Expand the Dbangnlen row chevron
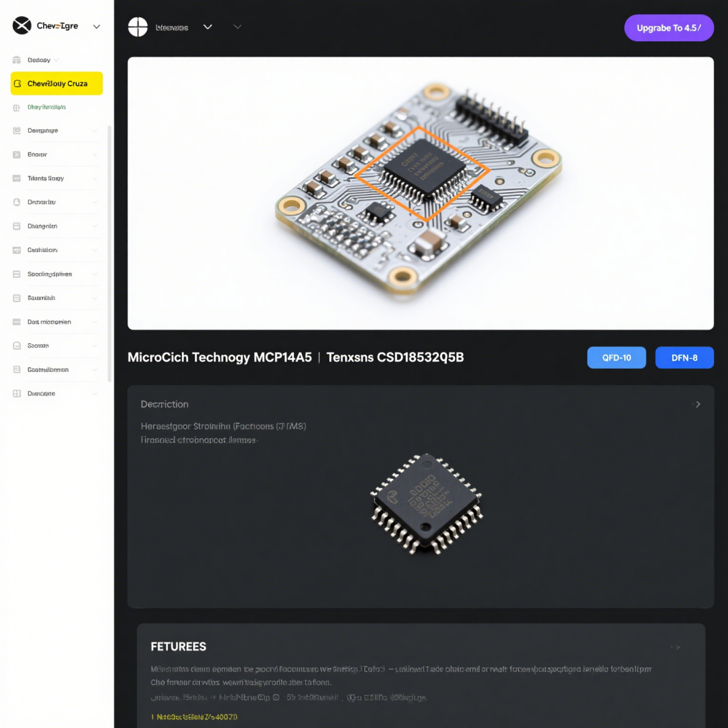728x728 pixels. tap(95, 226)
